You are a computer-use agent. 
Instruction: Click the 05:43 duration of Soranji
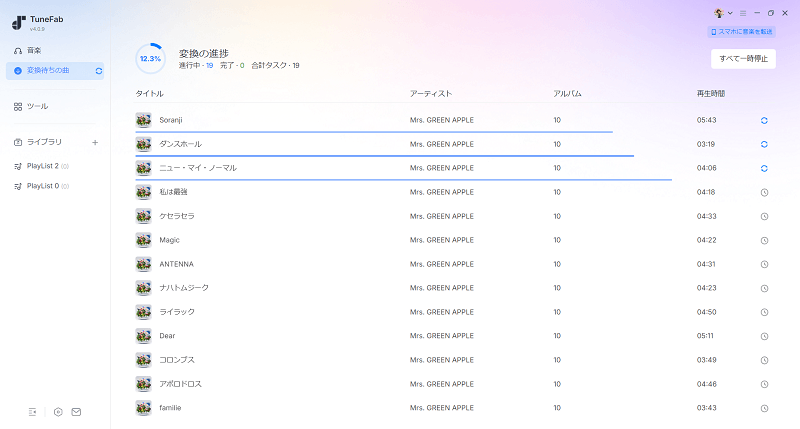707,120
